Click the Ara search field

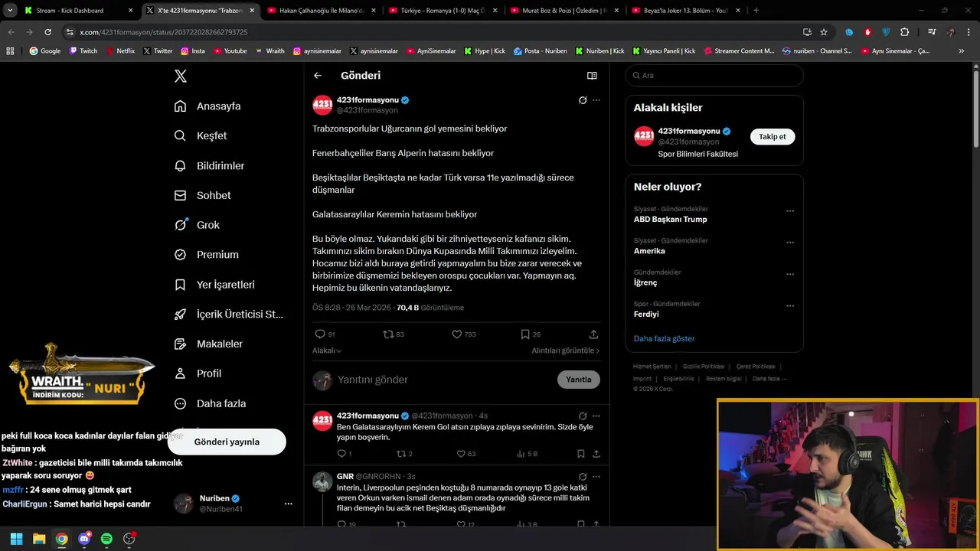tap(714, 76)
